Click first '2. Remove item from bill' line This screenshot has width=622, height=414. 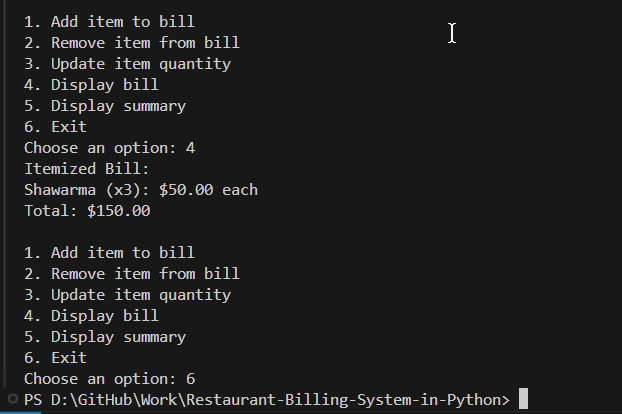(132, 43)
